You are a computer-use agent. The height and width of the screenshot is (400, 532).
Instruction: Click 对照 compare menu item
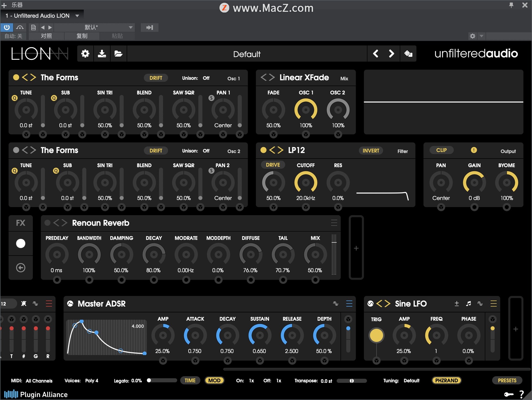pyautogui.click(x=46, y=36)
